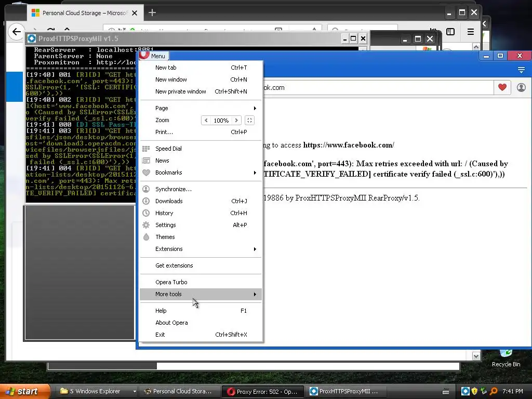Expand Windows Explorer taskbar group arrow

coord(135,391)
